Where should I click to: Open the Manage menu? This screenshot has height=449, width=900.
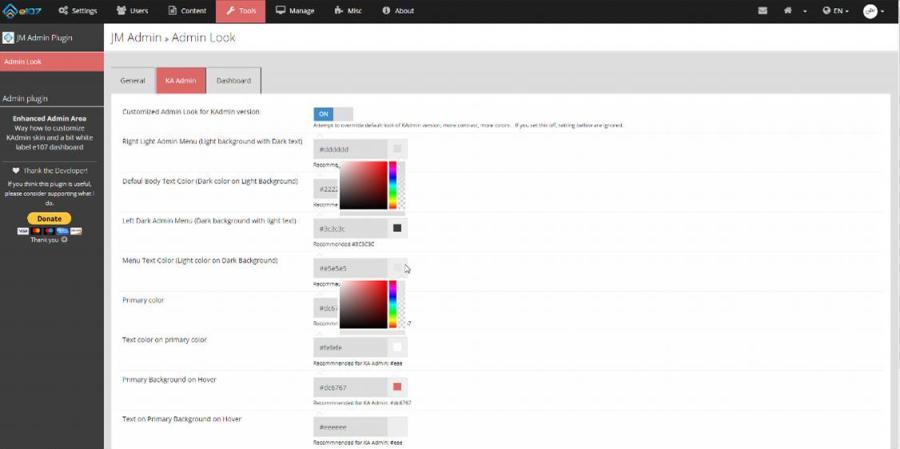[x=295, y=11]
